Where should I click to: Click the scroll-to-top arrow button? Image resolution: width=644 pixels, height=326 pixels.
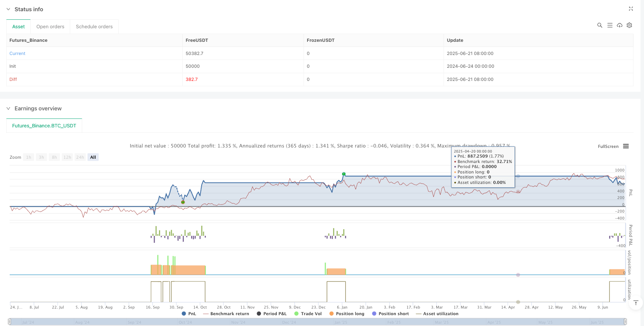tap(636, 303)
